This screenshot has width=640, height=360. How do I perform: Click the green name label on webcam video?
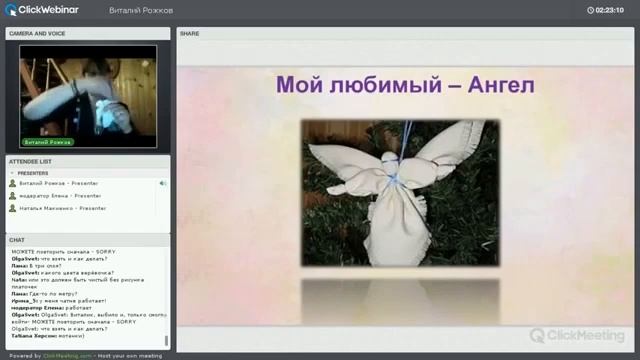click(x=48, y=142)
